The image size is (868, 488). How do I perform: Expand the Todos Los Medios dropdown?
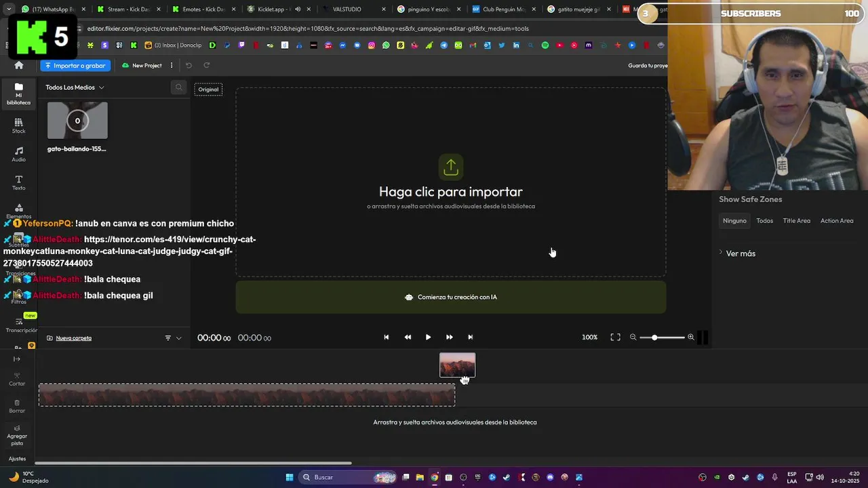coord(75,87)
